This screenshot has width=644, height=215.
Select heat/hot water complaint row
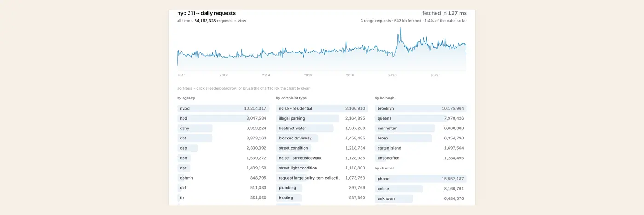(x=322, y=128)
